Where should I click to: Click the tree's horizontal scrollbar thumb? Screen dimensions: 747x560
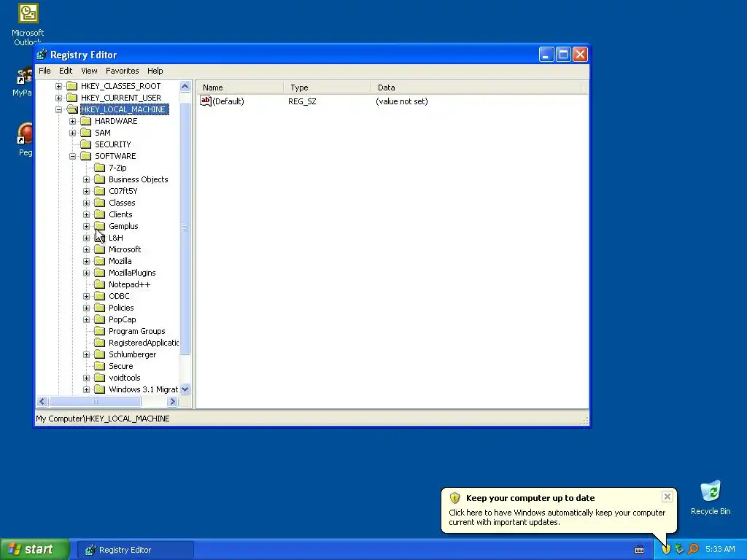(94, 402)
